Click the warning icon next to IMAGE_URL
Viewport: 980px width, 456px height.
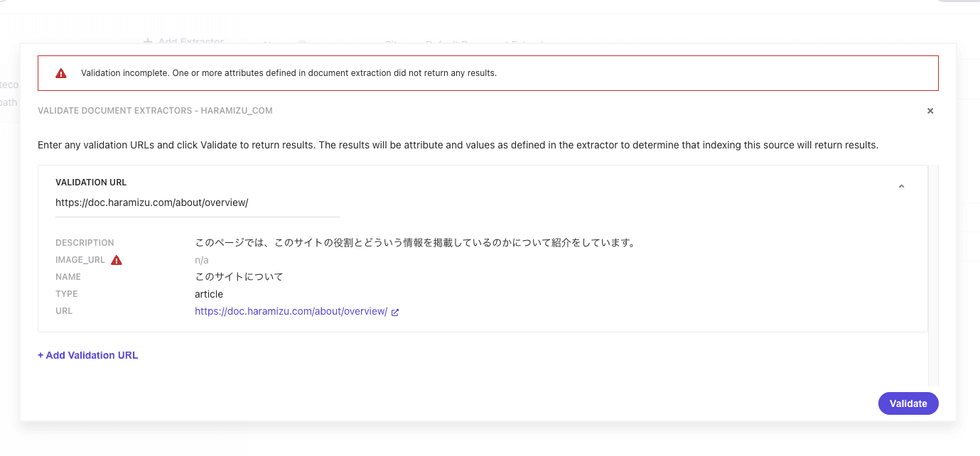coord(117,260)
